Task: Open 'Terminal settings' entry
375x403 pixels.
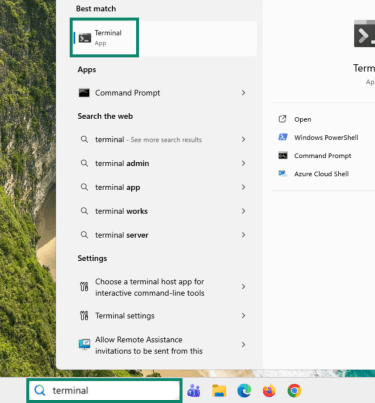Action: [x=125, y=316]
